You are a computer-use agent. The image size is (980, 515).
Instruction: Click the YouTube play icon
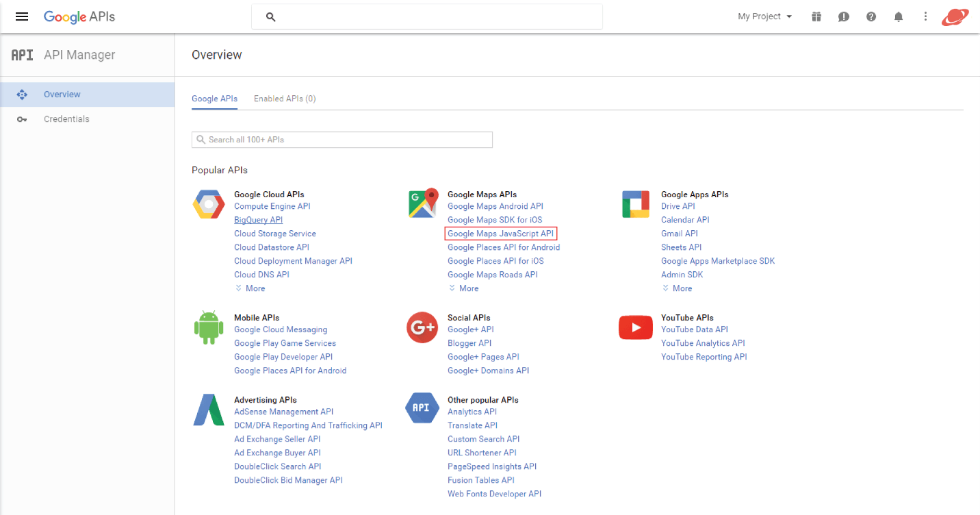(x=636, y=327)
